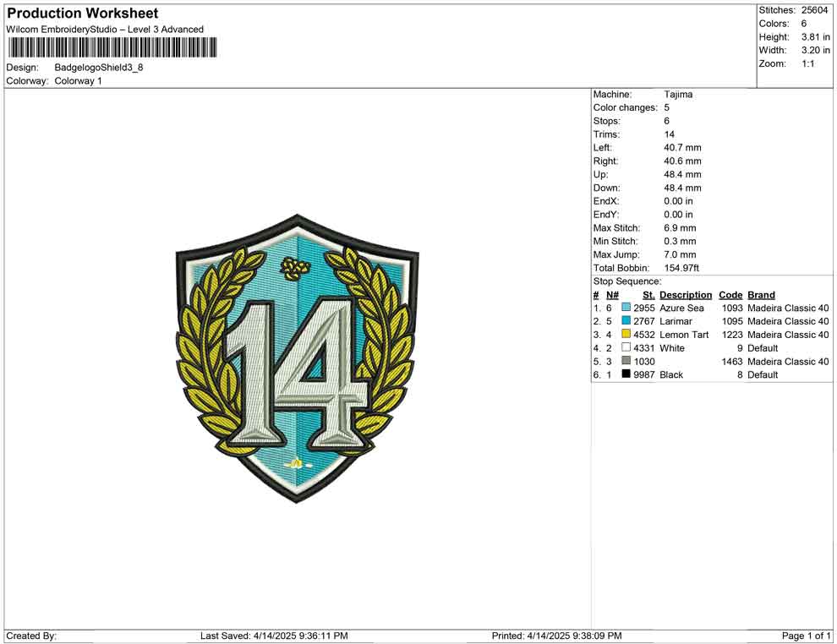Click the Larimar description text

[676, 321]
